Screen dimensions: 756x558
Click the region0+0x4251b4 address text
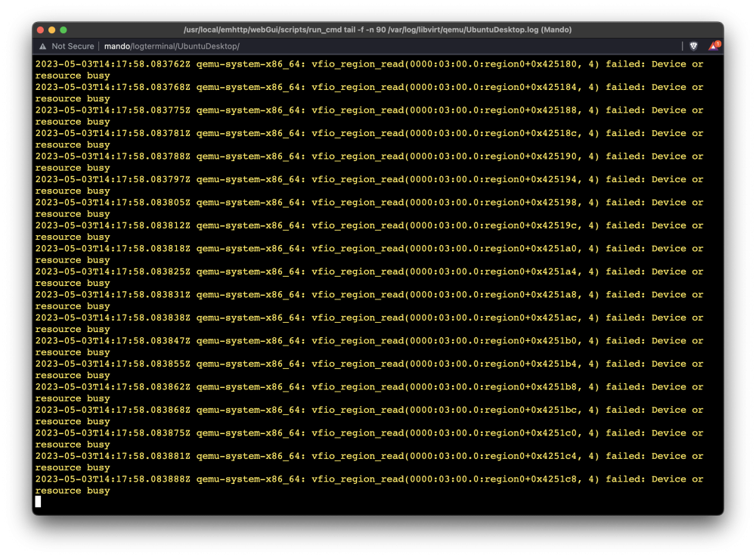(x=531, y=364)
